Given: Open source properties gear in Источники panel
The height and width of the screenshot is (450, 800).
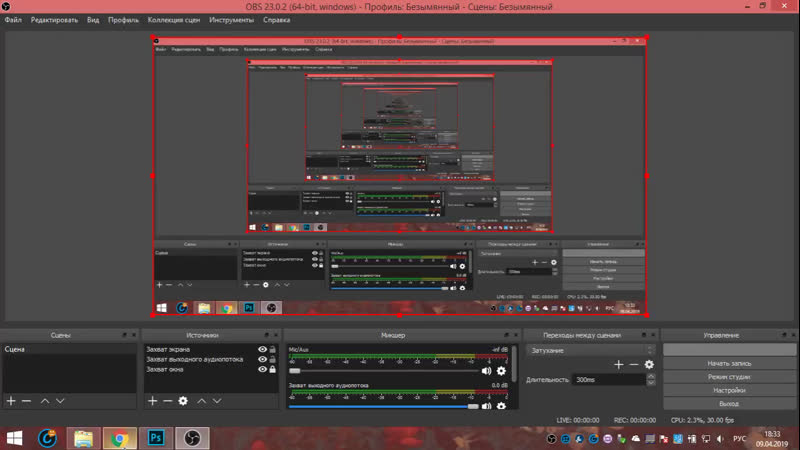Looking at the screenshot, I should (x=183, y=401).
